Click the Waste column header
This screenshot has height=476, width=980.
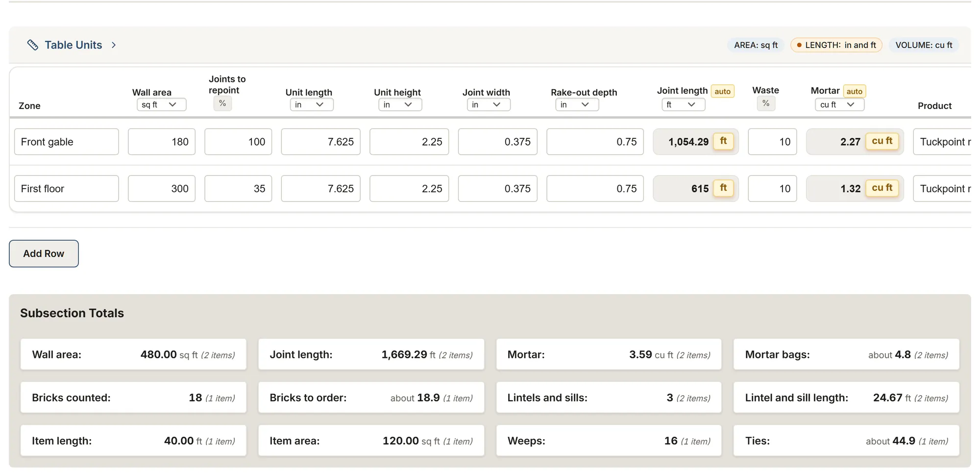765,90
